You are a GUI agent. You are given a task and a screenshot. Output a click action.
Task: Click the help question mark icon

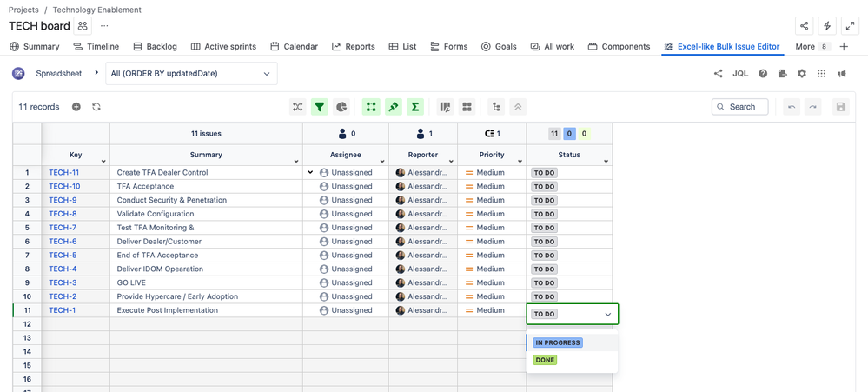point(763,74)
